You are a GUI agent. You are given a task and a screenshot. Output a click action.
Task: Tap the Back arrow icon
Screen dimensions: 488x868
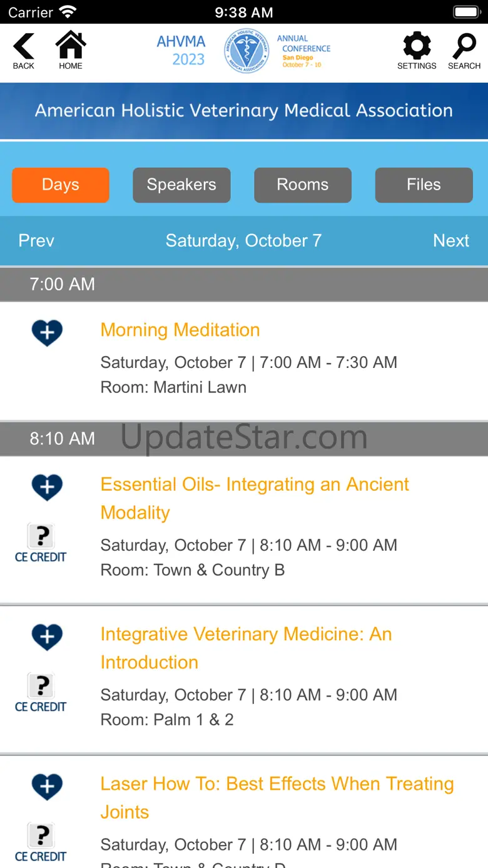pos(24,51)
